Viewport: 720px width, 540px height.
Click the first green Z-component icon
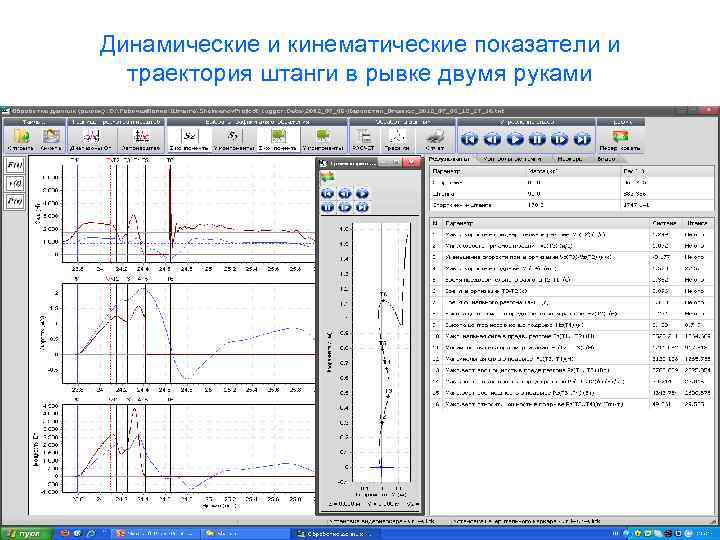tap(278, 139)
